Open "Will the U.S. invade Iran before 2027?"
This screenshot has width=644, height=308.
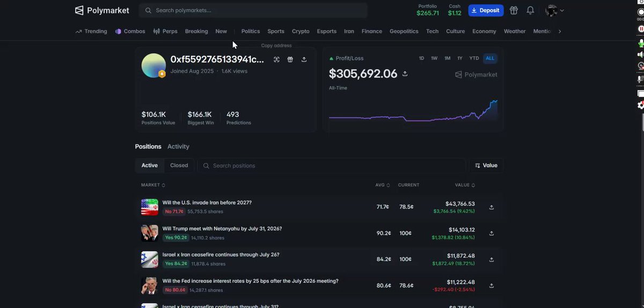[x=207, y=203]
